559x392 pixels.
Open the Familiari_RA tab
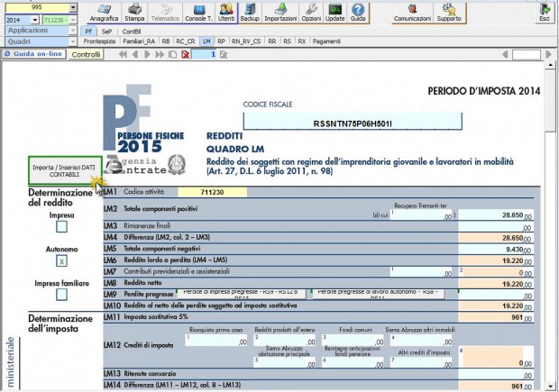pyautogui.click(x=139, y=41)
